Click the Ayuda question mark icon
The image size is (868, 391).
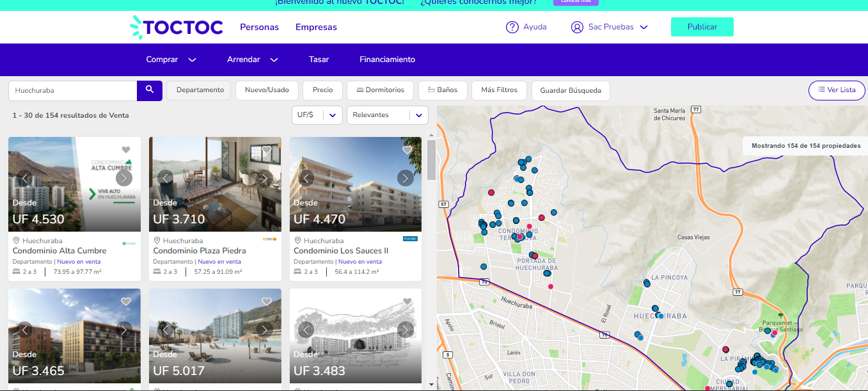point(512,28)
